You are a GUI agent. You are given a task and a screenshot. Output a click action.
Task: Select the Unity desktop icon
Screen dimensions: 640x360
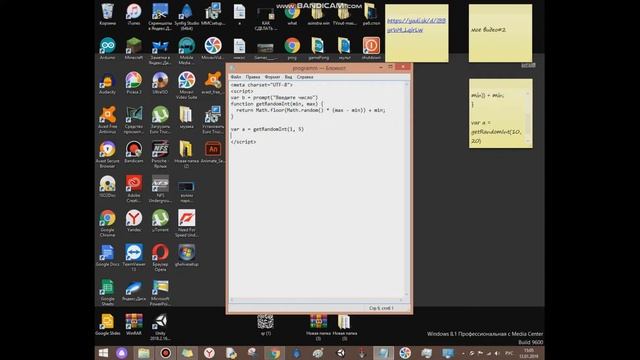tap(160, 327)
